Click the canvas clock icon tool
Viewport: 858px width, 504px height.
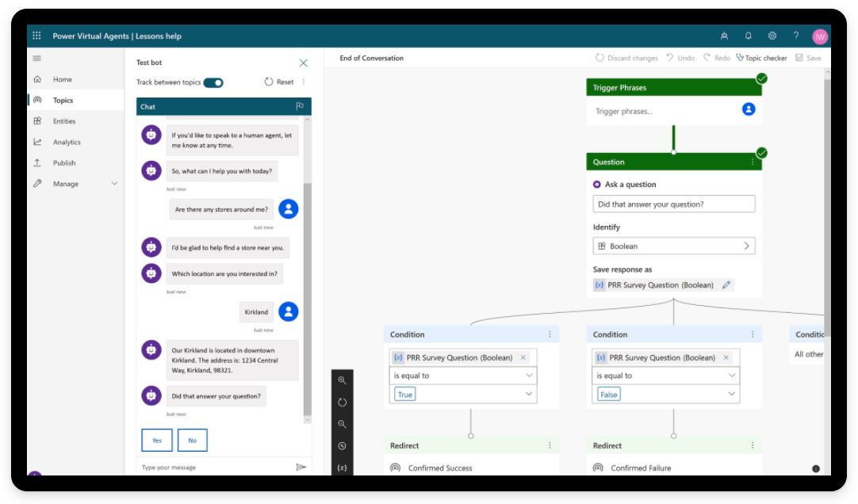(x=342, y=445)
